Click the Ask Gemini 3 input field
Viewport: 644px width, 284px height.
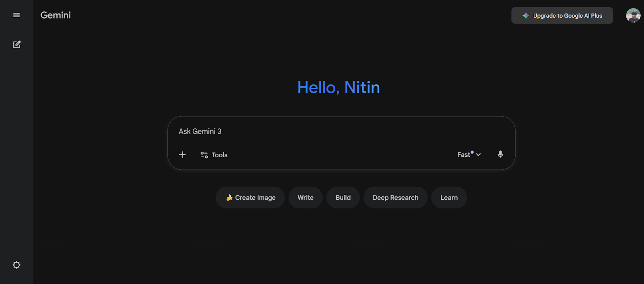pos(341,132)
